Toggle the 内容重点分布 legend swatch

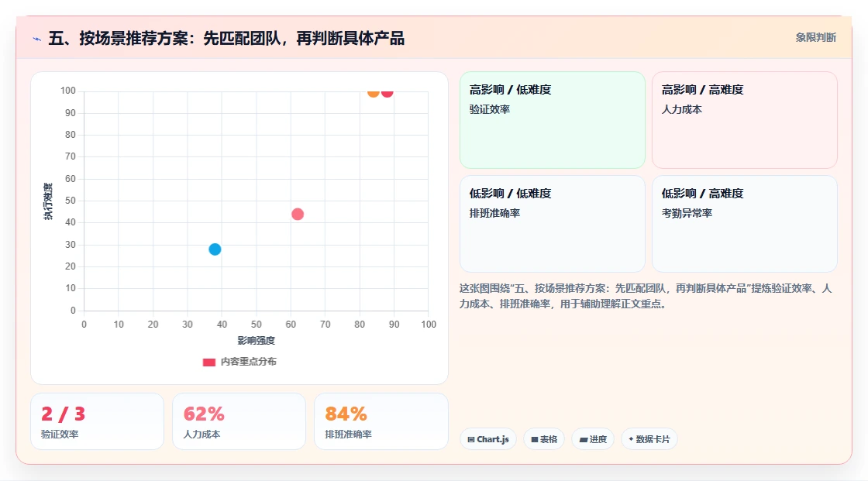208,362
